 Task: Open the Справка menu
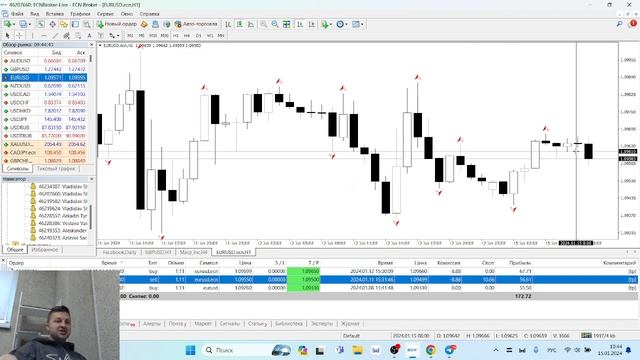click(149, 14)
